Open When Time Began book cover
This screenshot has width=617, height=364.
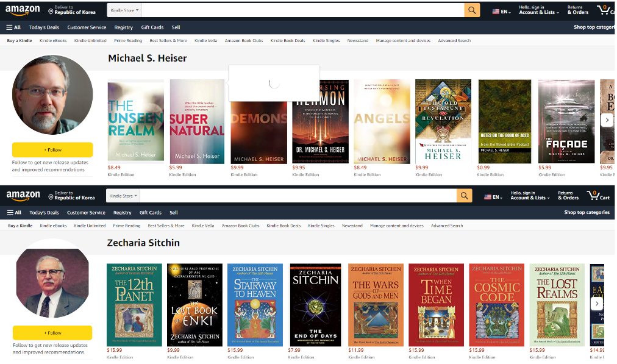(436, 305)
